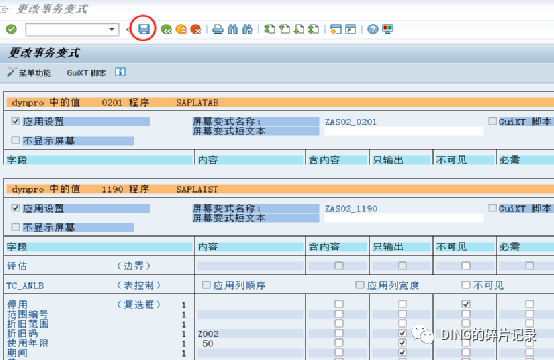
Task: Uncheck 只输出 for the 使用年限 row
Action: tap(402, 342)
